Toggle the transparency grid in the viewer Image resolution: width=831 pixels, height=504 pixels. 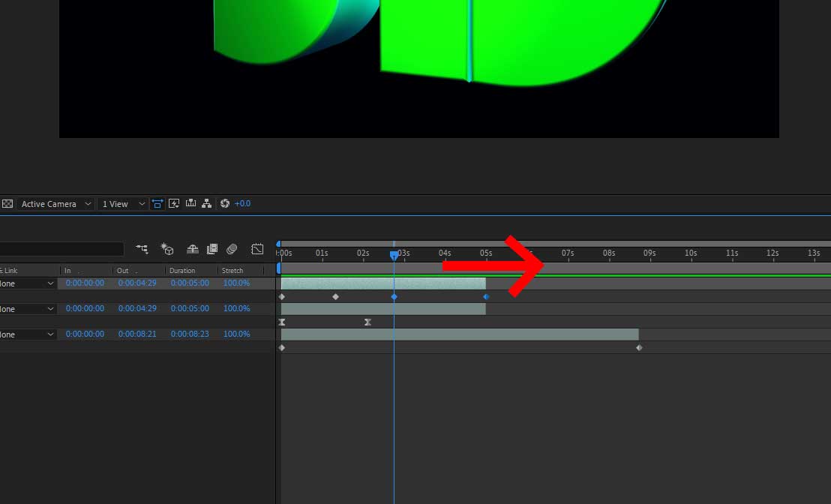pos(7,203)
